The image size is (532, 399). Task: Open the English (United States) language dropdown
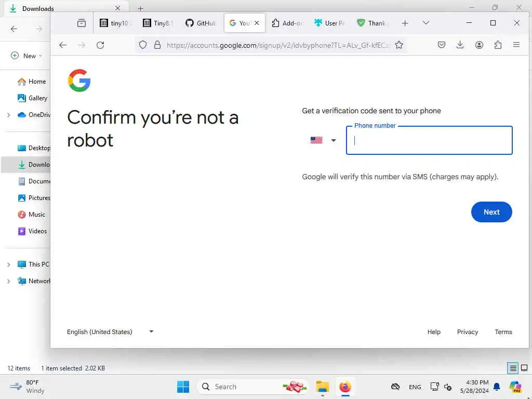(x=110, y=332)
